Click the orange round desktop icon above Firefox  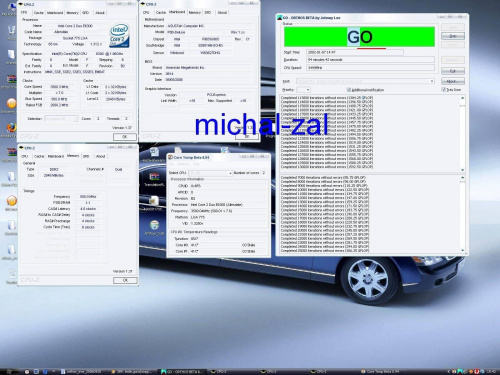[x=11, y=103]
